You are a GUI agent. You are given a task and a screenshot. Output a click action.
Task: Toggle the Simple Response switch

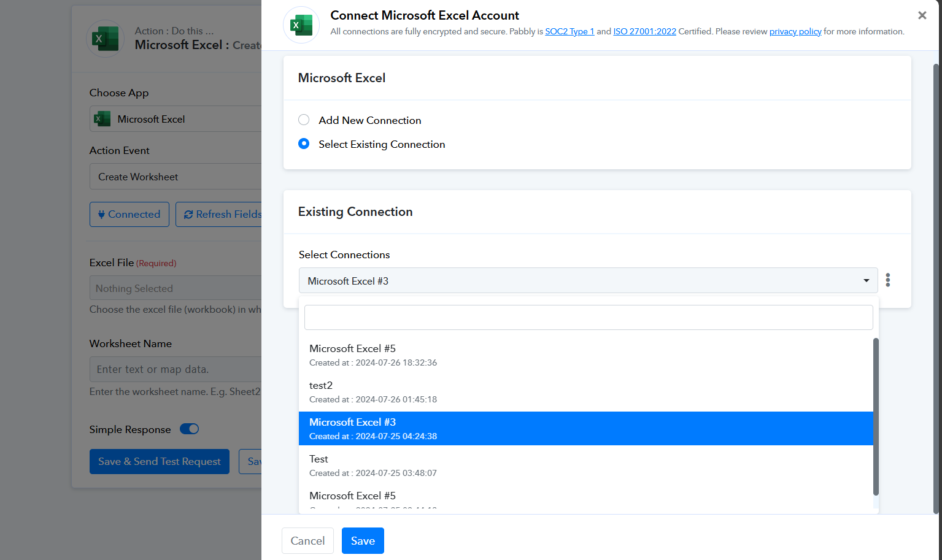(190, 429)
